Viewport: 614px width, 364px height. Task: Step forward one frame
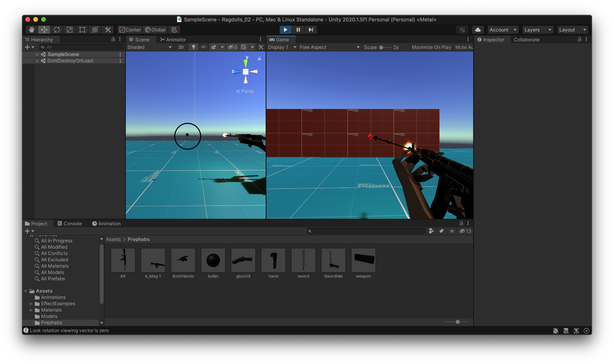[x=311, y=30]
